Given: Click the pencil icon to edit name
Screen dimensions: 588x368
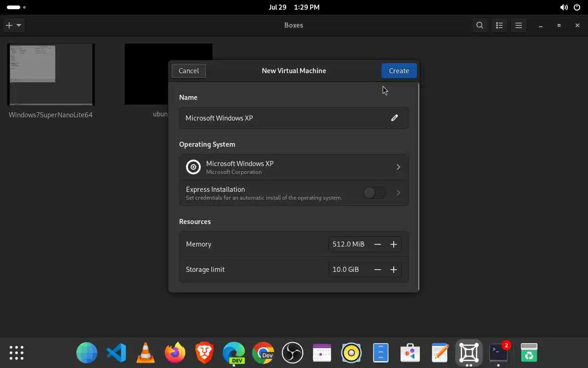Looking at the screenshot, I should tap(394, 118).
